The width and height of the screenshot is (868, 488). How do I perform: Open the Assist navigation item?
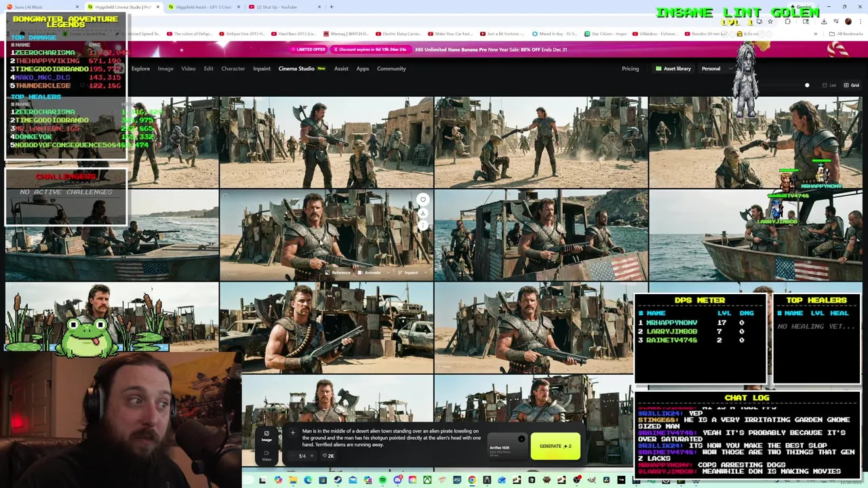pos(341,68)
